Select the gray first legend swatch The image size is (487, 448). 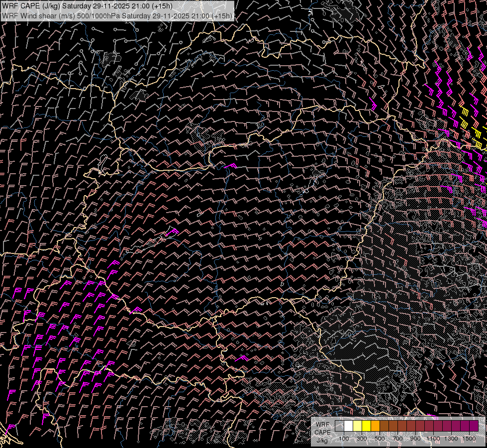pyautogui.click(x=339, y=426)
